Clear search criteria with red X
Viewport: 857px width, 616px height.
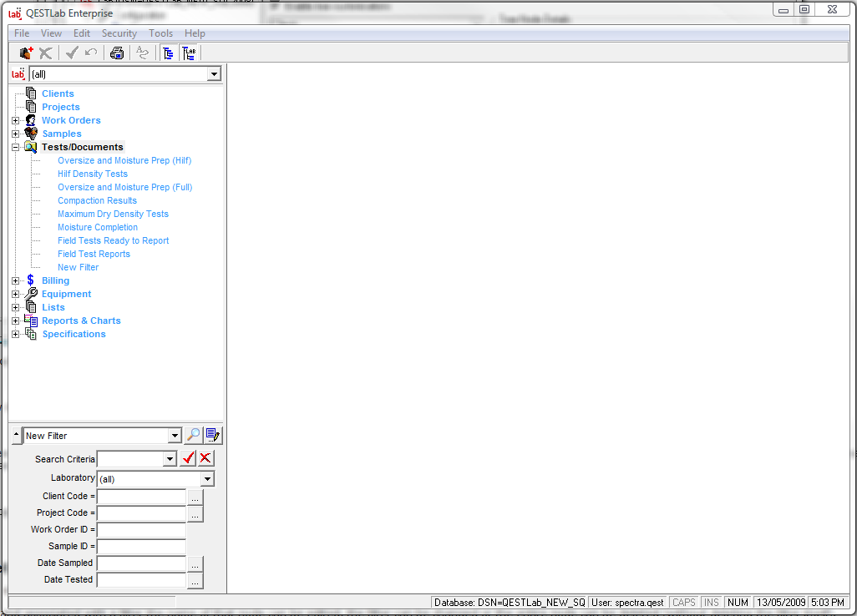pyautogui.click(x=205, y=458)
